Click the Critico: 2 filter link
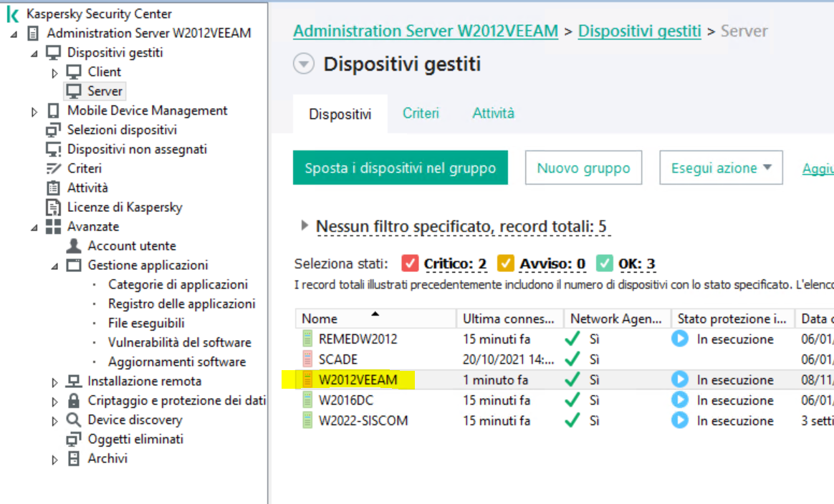Screen dimensions: 834x504 [x=455, y=263]
